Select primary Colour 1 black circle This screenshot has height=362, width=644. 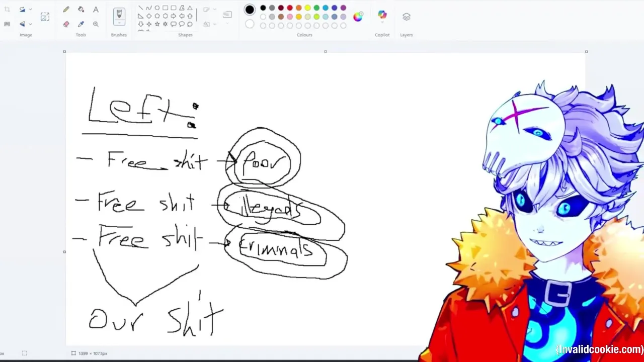pos(250,10)
